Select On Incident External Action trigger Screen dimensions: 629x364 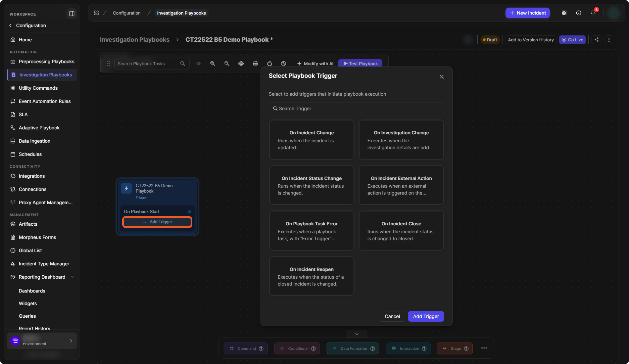click(401, 185)
